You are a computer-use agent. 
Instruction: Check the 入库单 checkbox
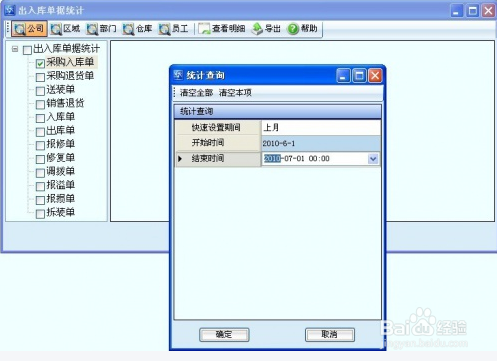40,118
